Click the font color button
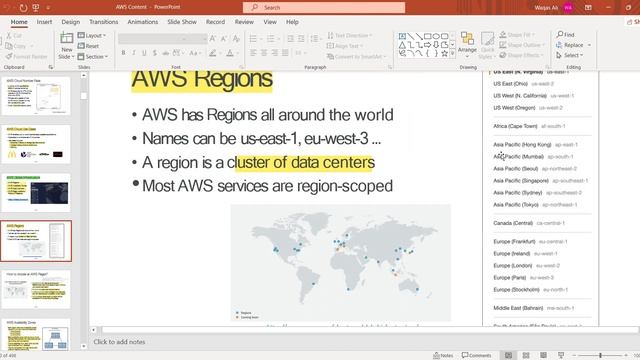Viewport: 640px width, 360px height. tap(231, 53)
